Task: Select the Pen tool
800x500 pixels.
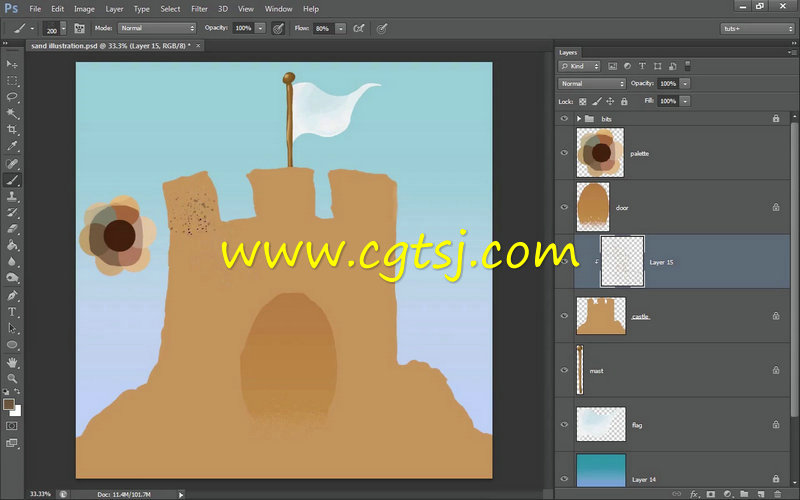Action: (12, 296)
